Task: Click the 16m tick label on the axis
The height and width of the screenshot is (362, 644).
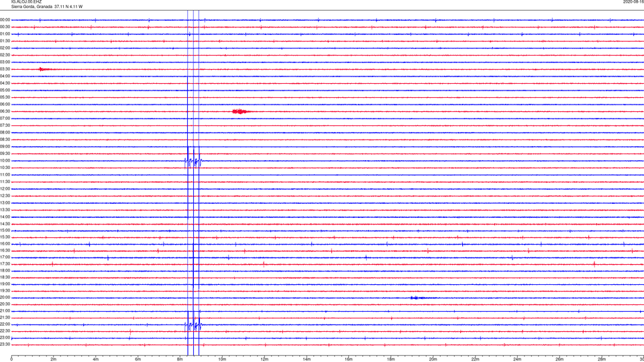Action: (349, 359)
